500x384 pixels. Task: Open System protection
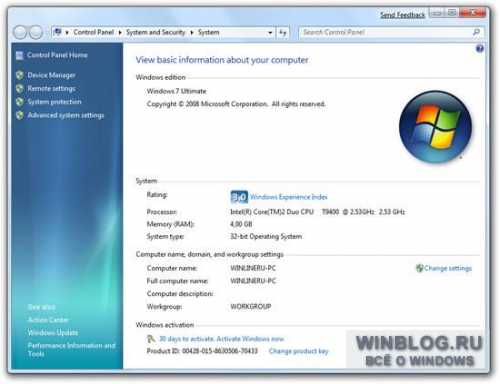(54, 102)
